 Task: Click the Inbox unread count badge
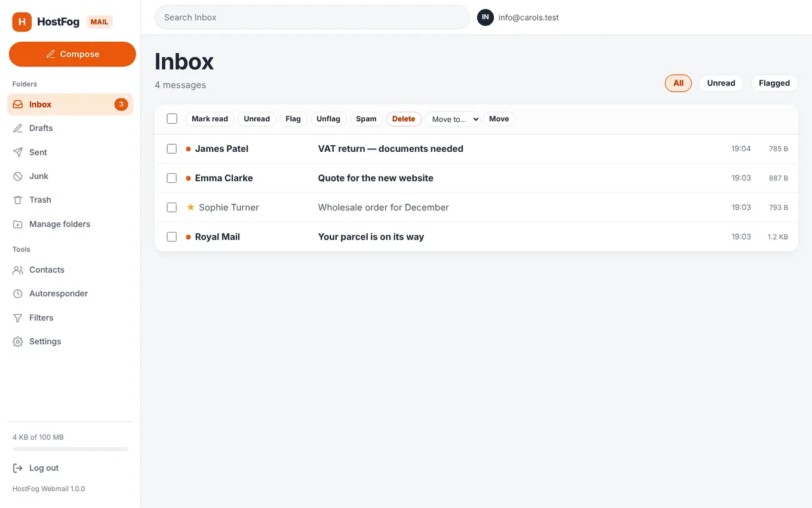[x=121, y=104]
